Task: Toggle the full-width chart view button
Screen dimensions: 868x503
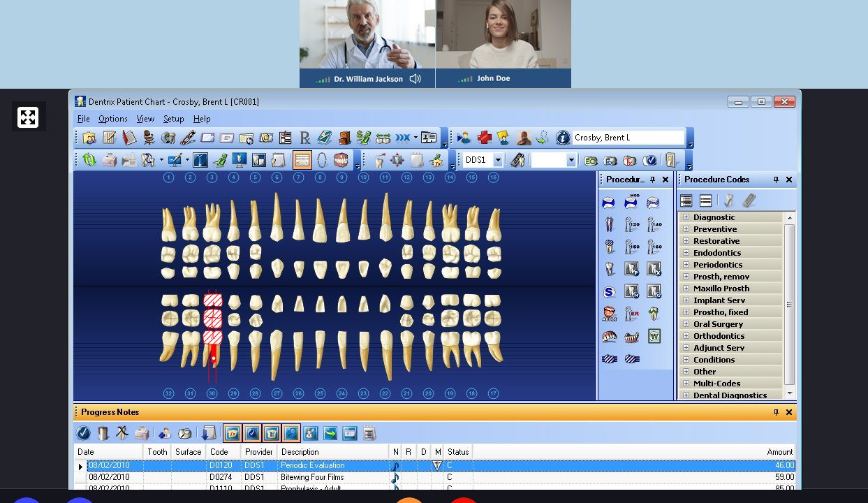Action: coord(302,160)
